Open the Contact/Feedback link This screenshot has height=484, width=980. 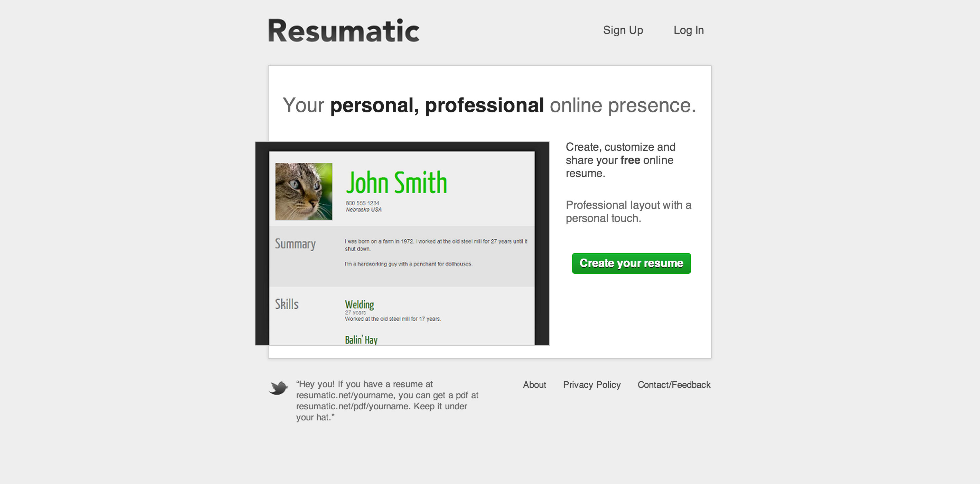tap(674, 385)
